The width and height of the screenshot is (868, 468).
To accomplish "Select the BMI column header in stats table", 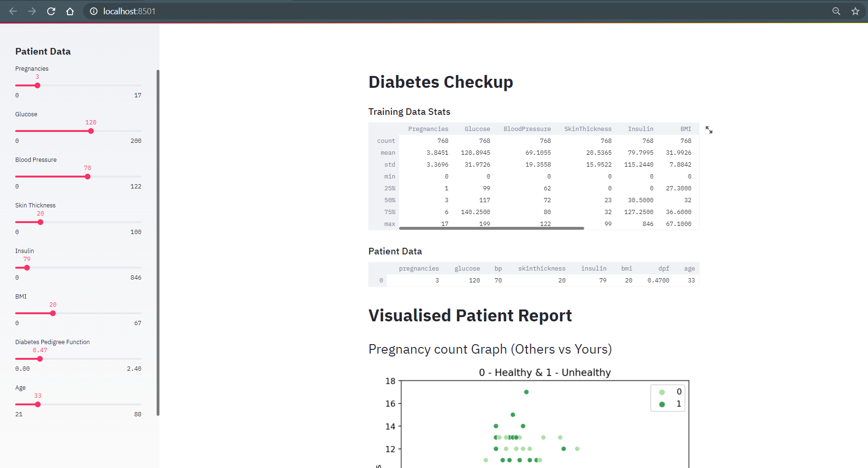I will (686, 129).
